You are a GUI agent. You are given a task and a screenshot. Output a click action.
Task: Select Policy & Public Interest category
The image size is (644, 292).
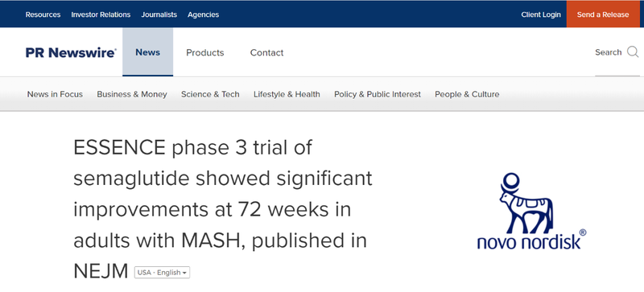click(x=378, y=94)
